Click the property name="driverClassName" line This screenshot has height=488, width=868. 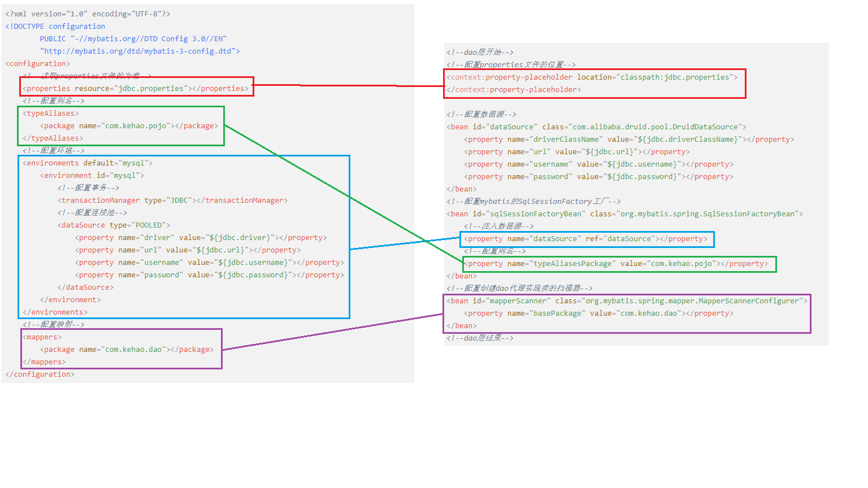(629, 139)
